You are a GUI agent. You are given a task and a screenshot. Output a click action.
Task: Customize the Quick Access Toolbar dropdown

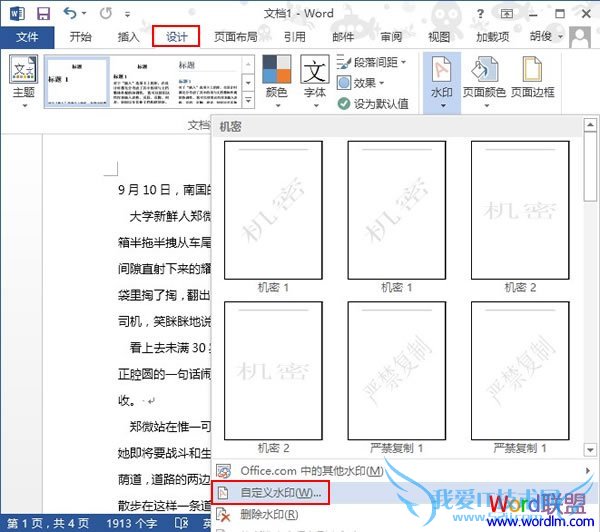127,15
